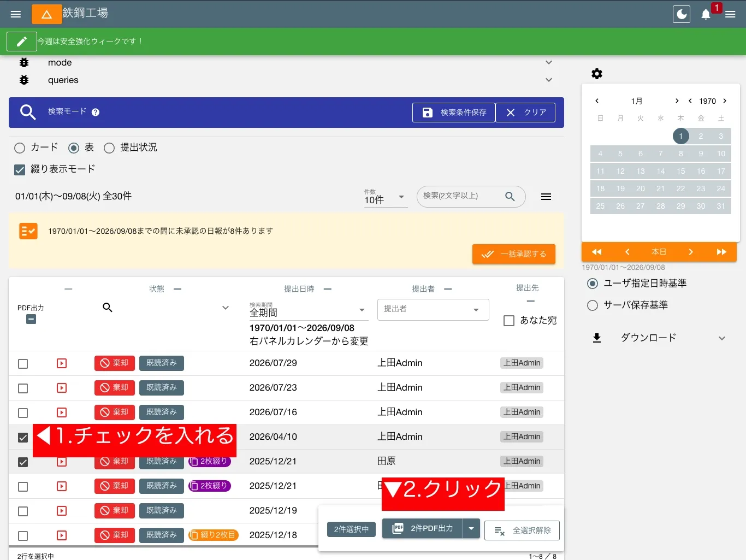Screen dimensions: 746x560
Task: Click 全選択解除 button
Action: click(x=522, y=530)
